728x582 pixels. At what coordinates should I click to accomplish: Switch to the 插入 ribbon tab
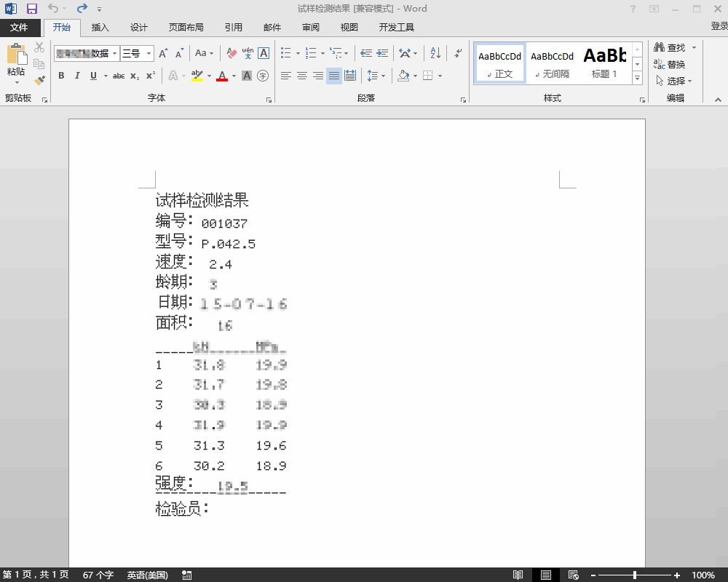100,28
